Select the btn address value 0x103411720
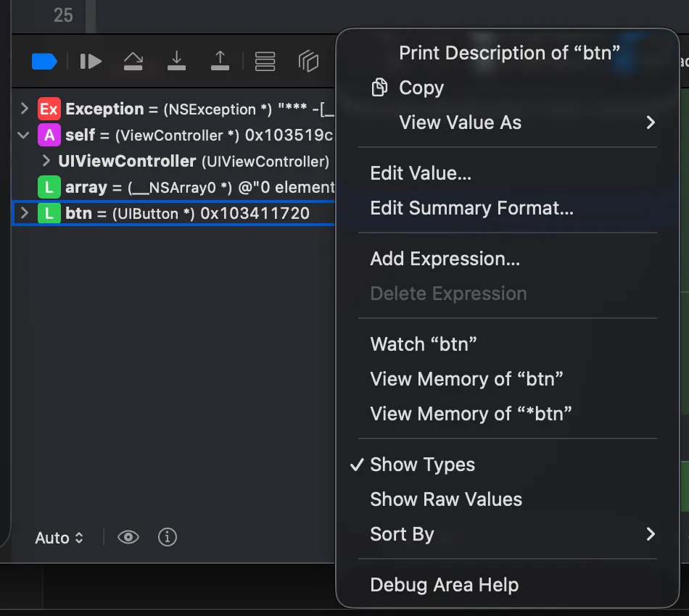689x616 pixels. tap(255, 213)
